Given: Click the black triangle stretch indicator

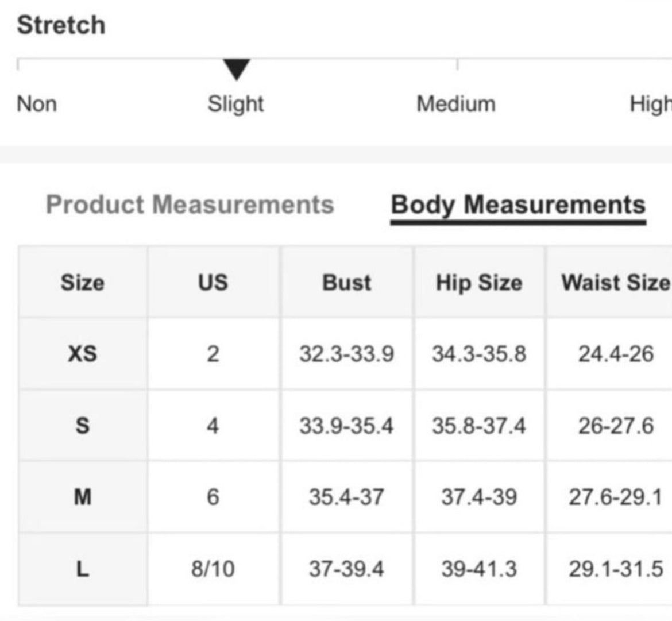Looking at the screenshot, I should coord(236,70).
